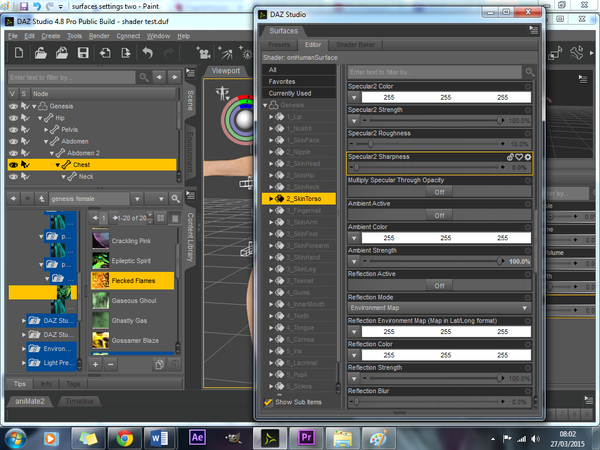Click the heart favorite icon on Specular2 Sharpness
The height and width of the screenshot is (450, 600).
(519, 157)
